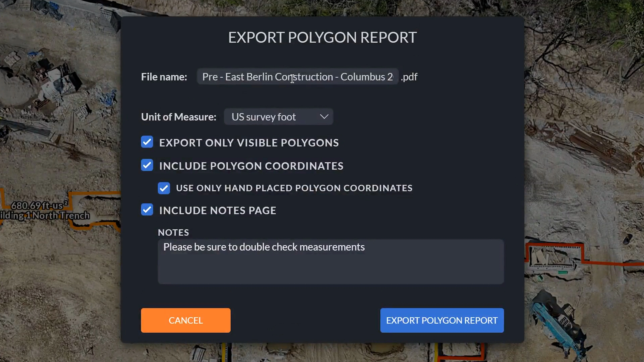Select the measurement note about double checking
644x362 pixels.
tap(264, 247)
